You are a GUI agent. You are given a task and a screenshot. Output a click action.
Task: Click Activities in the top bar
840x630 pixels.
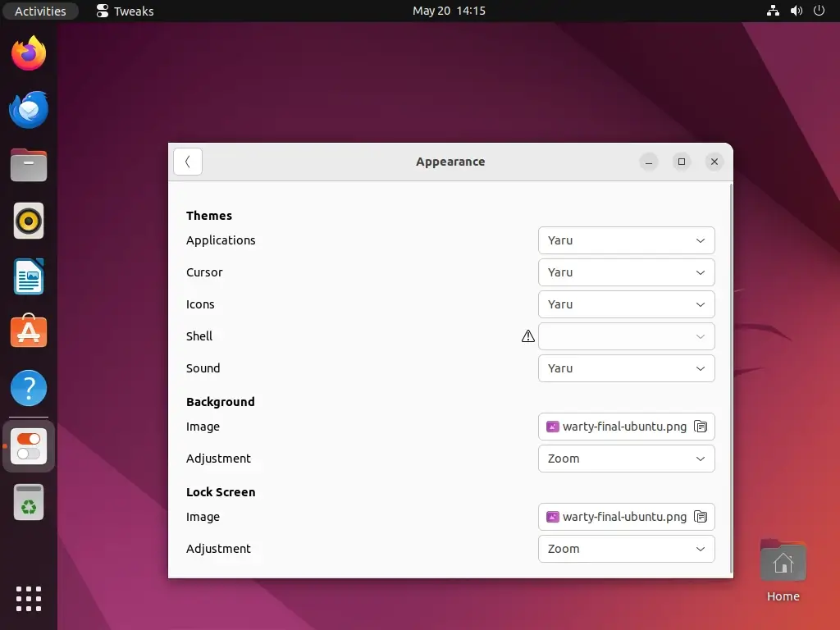point(40,11)
